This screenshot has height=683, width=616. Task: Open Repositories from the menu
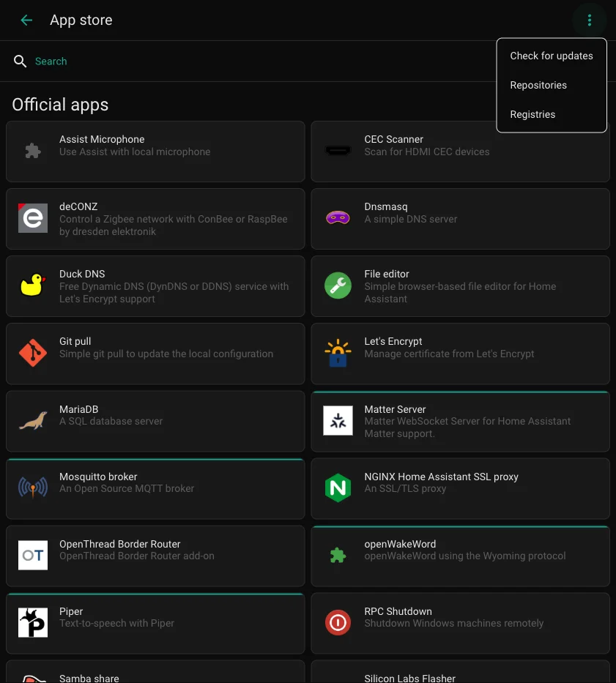538,85
